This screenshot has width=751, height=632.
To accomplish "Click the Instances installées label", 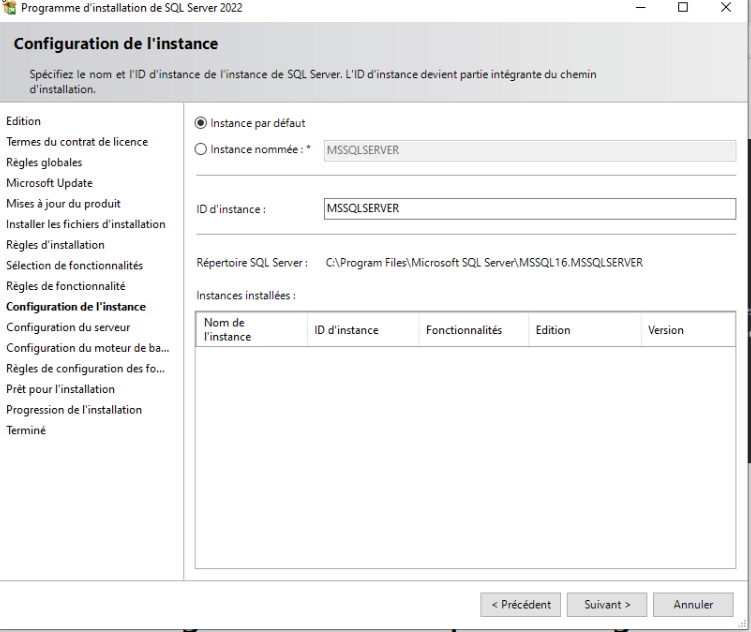I will pos(246,295).
